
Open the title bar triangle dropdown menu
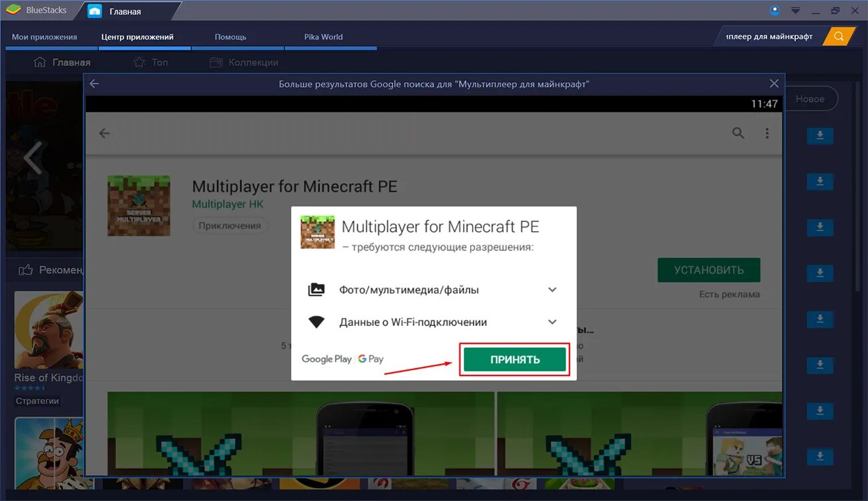795,10
